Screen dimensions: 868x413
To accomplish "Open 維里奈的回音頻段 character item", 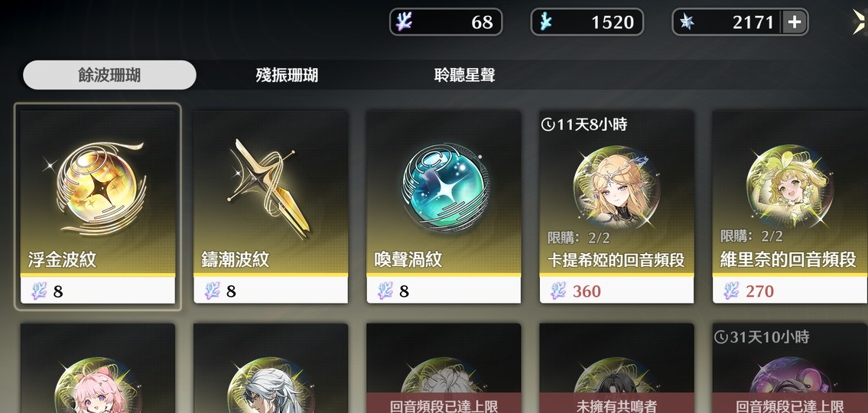I will (x=790, y=206).
